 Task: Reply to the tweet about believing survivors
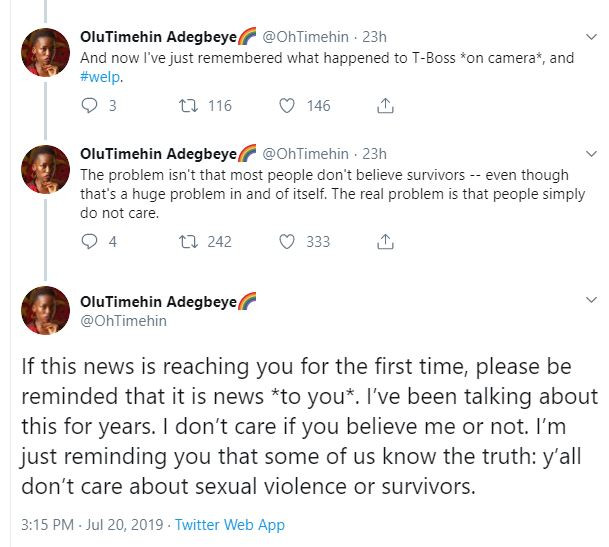click(89, 241)
